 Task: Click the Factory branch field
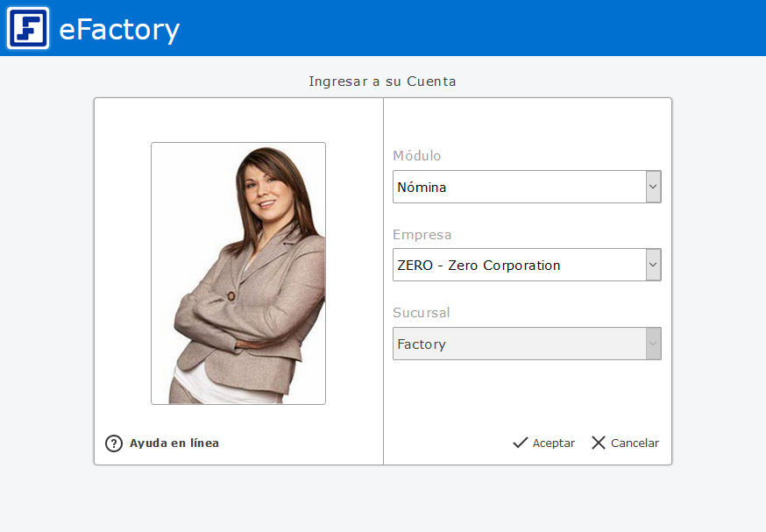click(x=519, y=344)
